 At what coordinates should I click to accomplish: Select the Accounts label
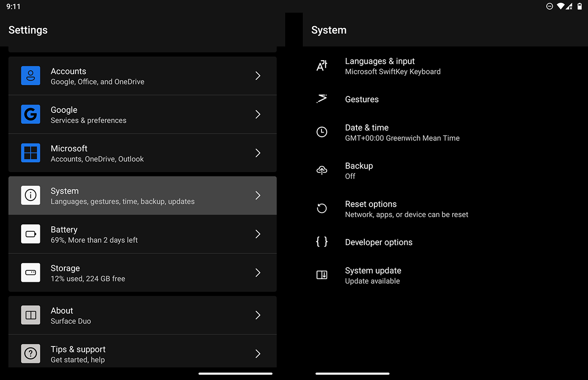coord(68,71)
